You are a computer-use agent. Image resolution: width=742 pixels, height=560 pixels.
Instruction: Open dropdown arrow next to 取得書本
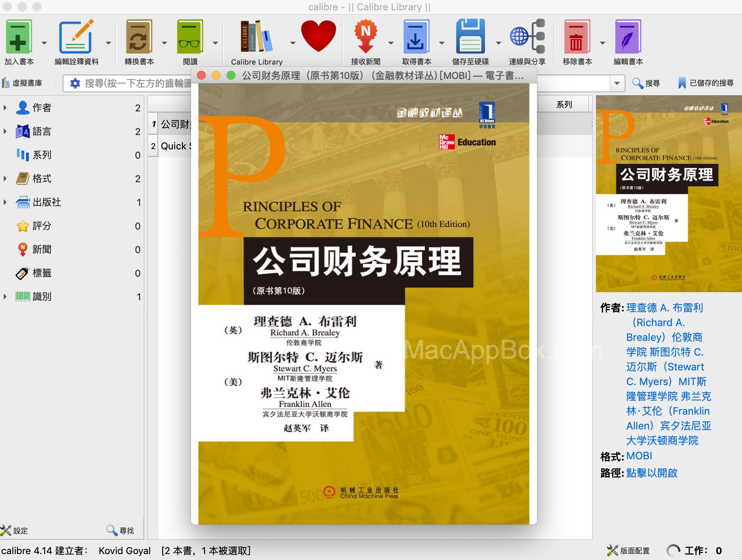[442, 43]
